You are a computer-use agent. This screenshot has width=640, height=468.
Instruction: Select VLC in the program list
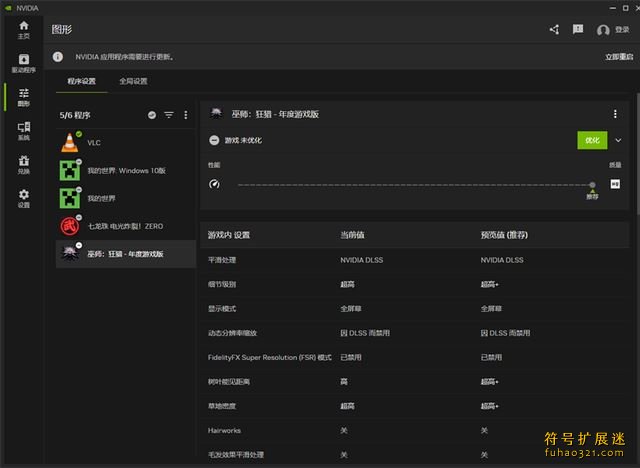point(126,143)
